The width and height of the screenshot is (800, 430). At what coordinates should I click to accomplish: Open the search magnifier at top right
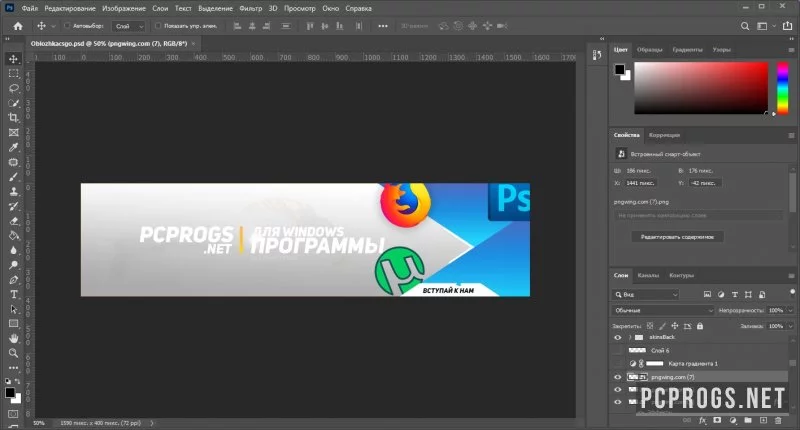[x=745, y=26]
